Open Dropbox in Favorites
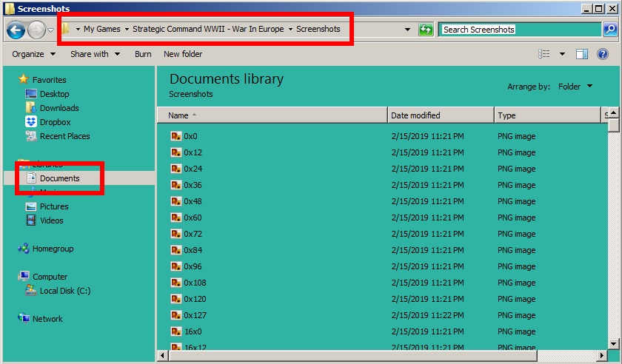 [55, 122]
